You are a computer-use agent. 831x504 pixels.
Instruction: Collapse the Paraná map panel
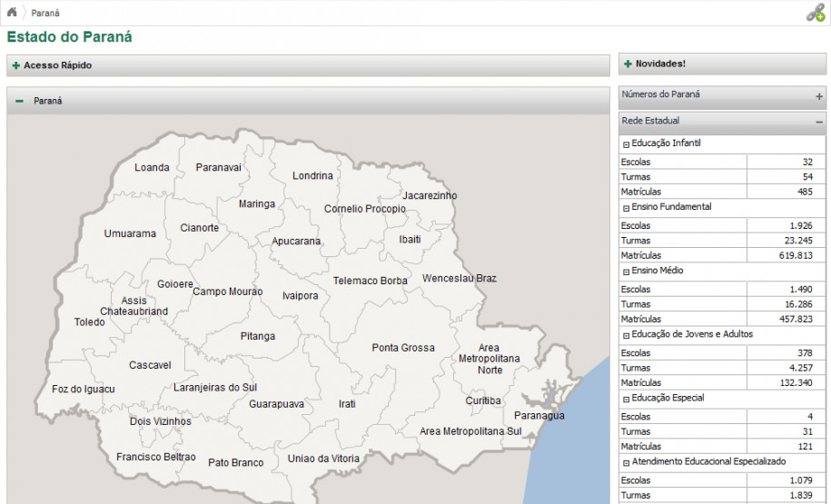click(19, 101)
